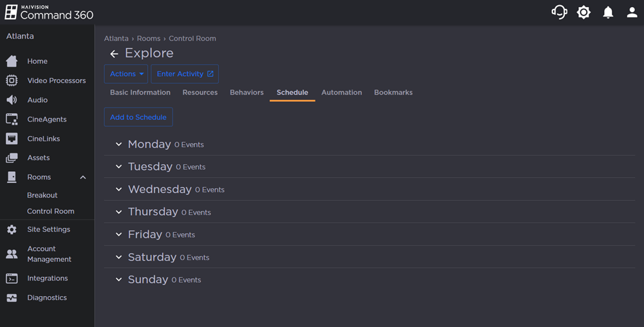Open the user profile icon

tap(632, 12)
